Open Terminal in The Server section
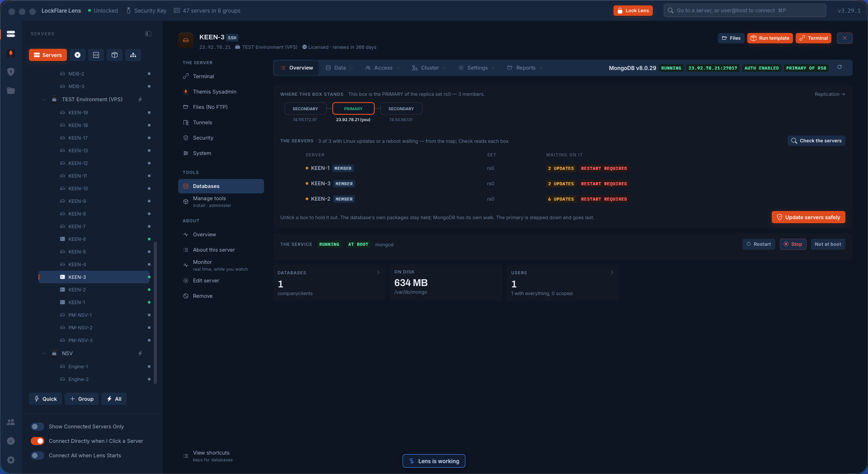Screen dimensions: 868x474 pos(221,76)
